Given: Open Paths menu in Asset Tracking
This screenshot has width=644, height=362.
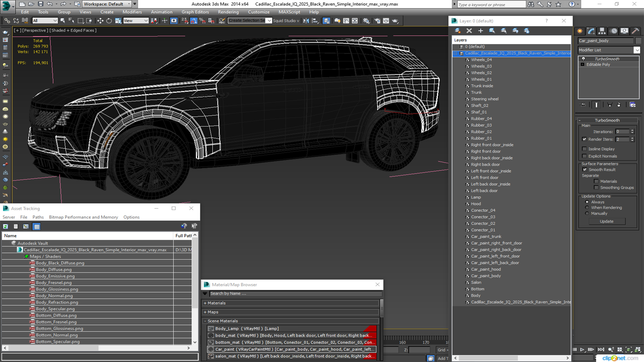Looking at the screenshot, I should coord(38,217).
